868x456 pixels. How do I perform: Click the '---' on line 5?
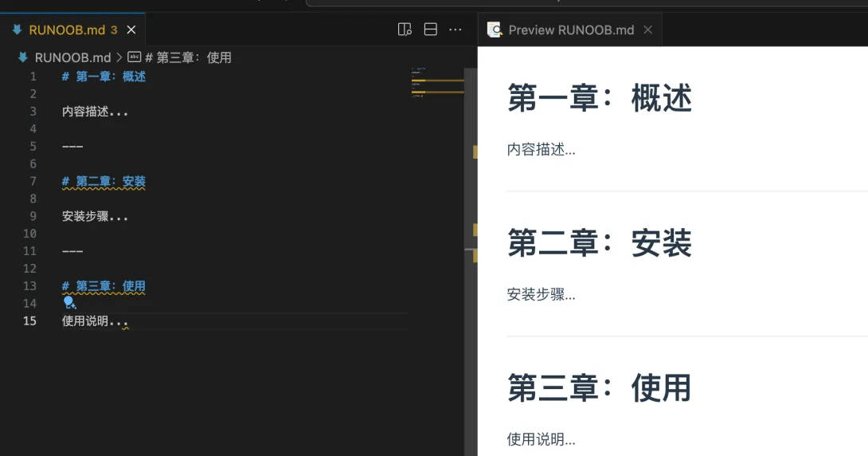click(x=72, y=146)
